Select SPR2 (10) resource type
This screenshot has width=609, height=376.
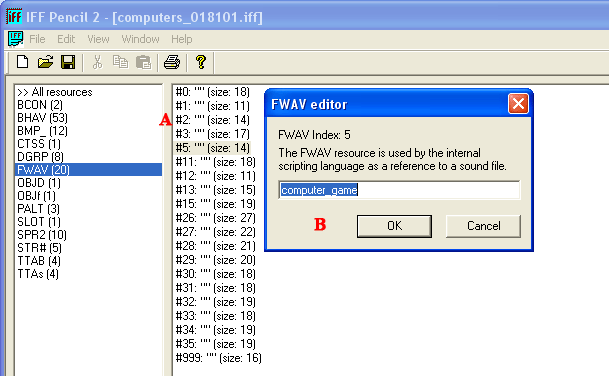(x=89, y=235)
